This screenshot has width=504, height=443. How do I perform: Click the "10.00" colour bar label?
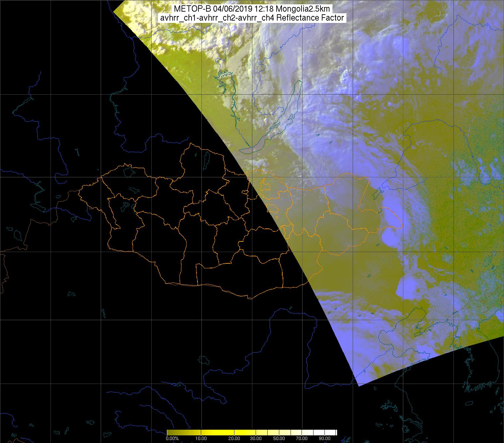202,438
